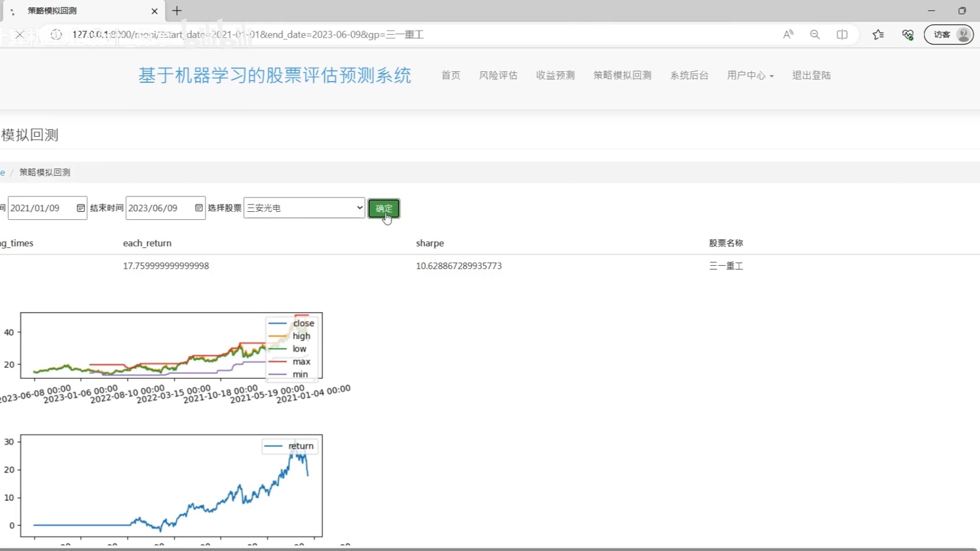Click the zoom magnifier icon in address bar
This screenshot has width=980, height=551.
click(815, 35)
